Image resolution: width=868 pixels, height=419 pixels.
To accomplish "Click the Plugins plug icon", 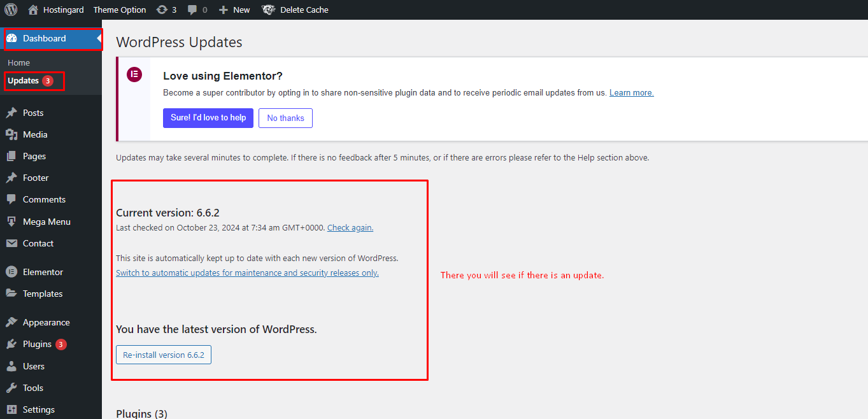I will point(11,344).
